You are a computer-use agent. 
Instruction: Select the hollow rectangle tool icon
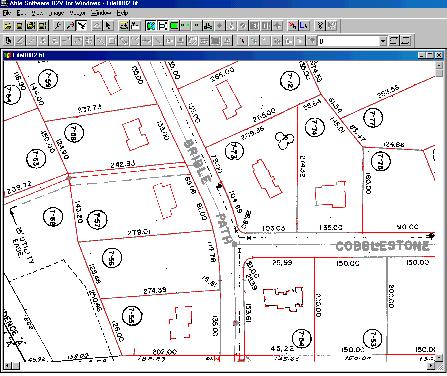[x=111, y=41]
